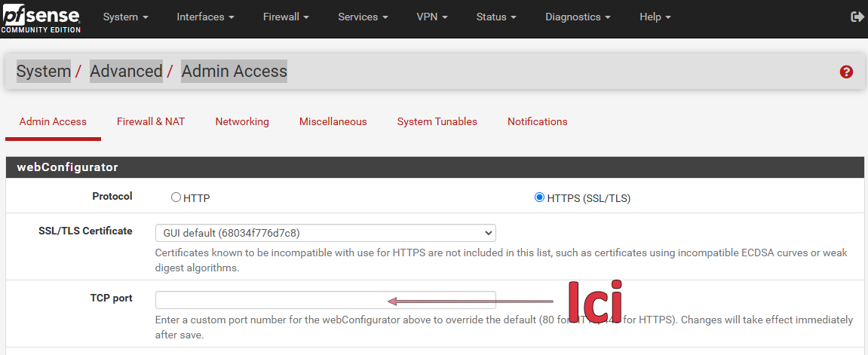Viewport: 868px width, 355px height.
Task: Open the Services menu
Action: [363, 17]
